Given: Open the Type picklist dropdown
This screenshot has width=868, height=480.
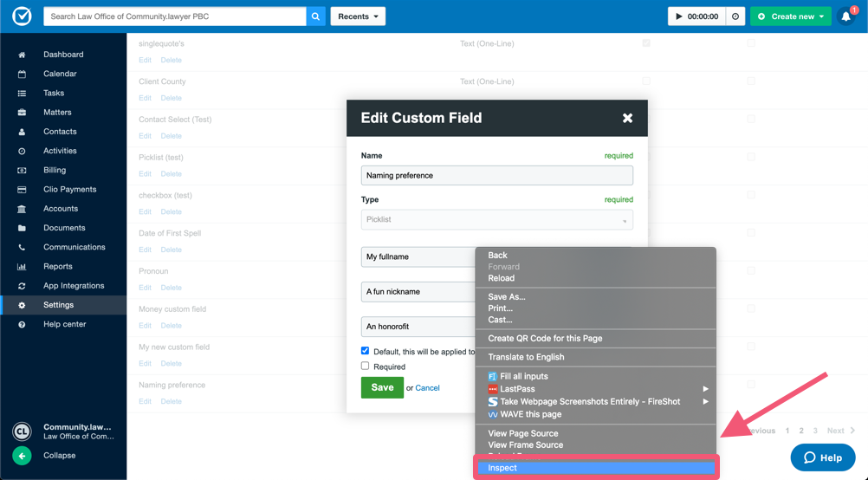Looking at the screenshot, I should pyautogui.click(x=496, y=220).
